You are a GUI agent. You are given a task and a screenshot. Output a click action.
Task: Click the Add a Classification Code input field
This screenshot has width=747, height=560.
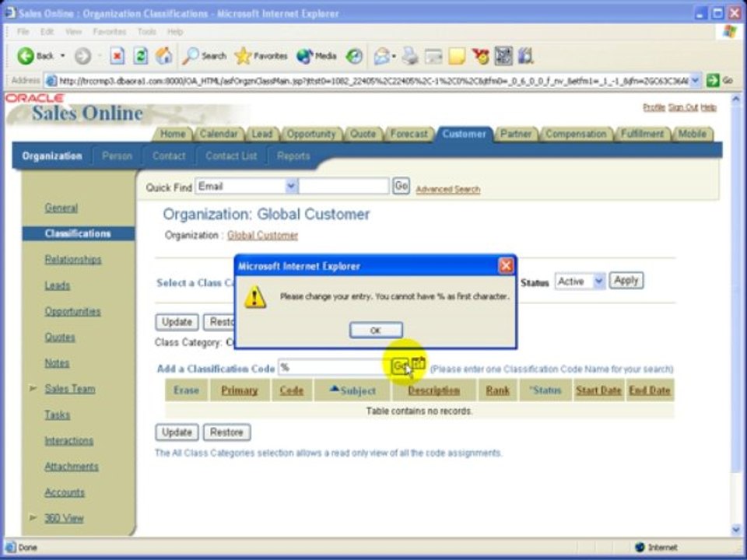(334, 367)
